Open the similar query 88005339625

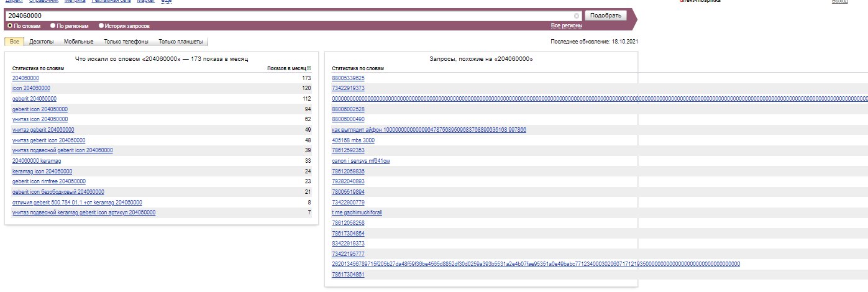pos(349,78)
